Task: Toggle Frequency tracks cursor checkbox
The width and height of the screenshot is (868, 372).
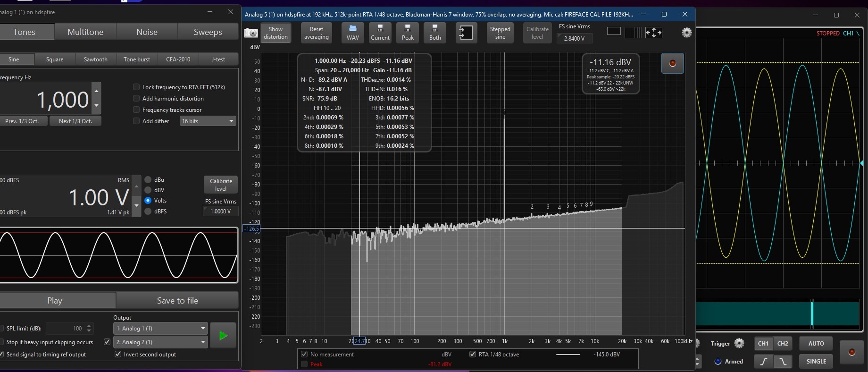Action: click(136, 110)
